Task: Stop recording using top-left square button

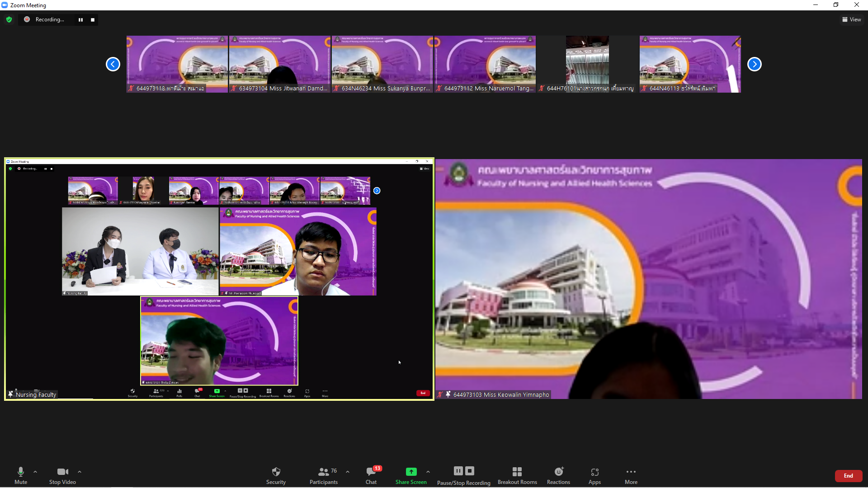Action: pyautogui.click(x=93, y=19)
